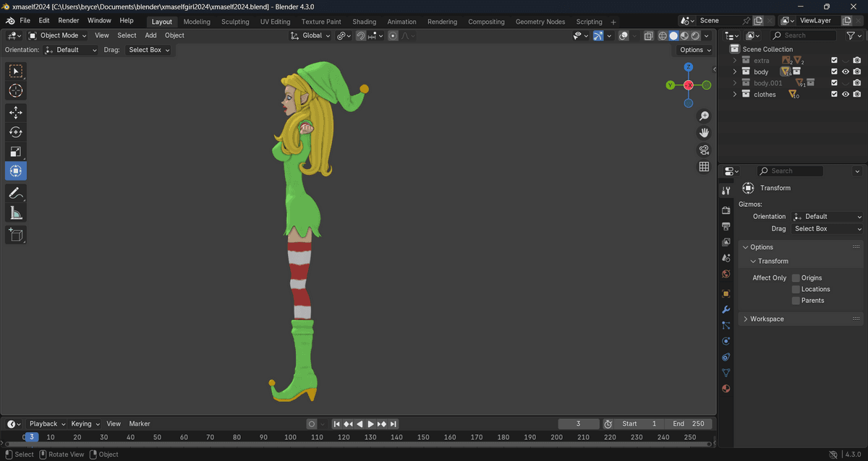Toggle camera view in the viewport

[704, 150]
